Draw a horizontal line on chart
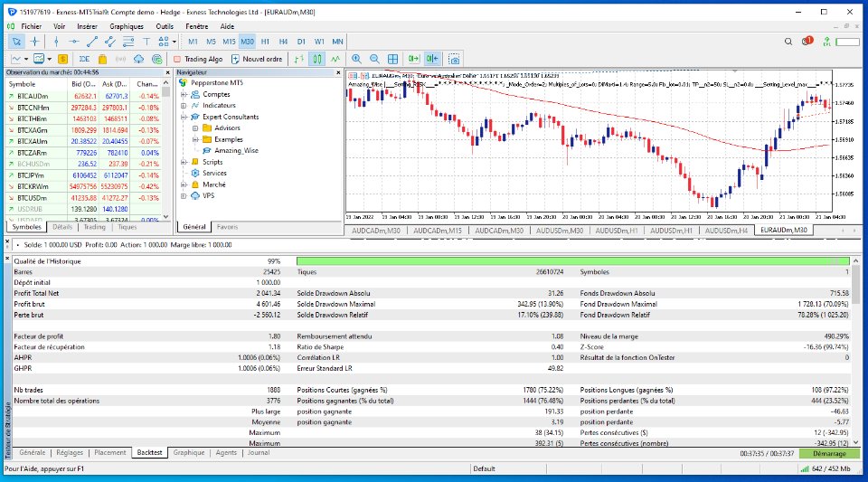The height and width of the screenshot is (482, 868). [x=73, y=42]
